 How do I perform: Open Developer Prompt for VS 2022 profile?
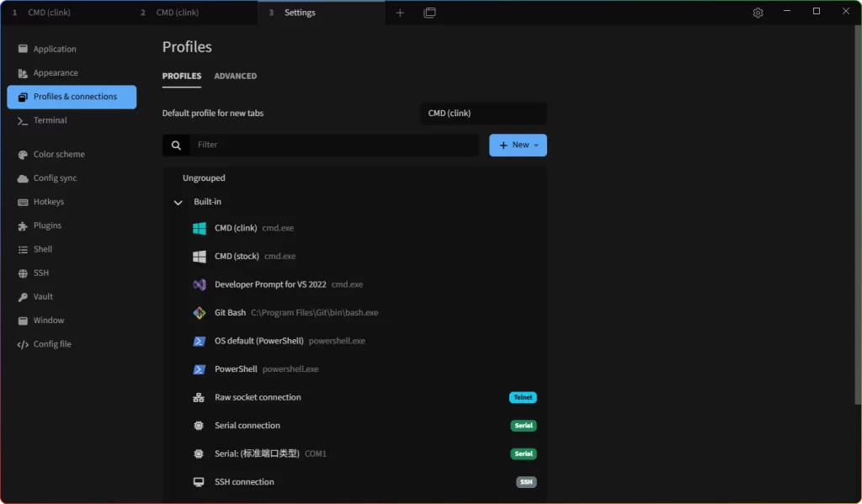[x=270, y=284]
